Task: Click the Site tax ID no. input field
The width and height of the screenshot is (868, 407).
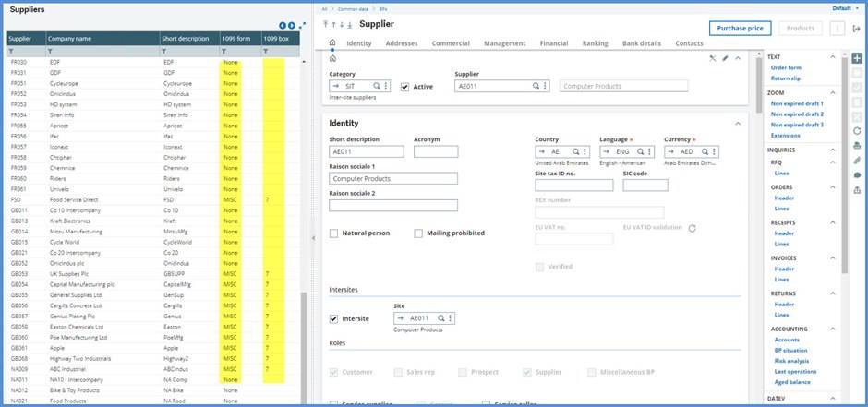Action: tap(574, 186)
